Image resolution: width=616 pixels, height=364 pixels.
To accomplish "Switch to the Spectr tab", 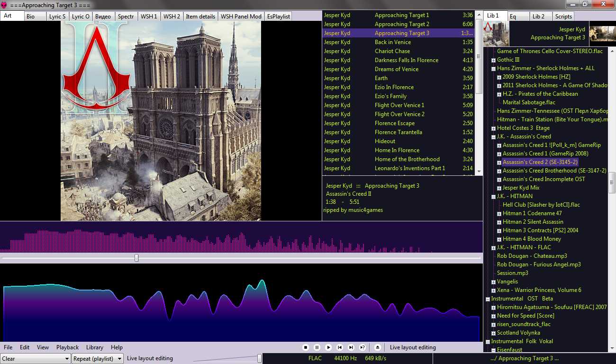I will tap(126, 16).
